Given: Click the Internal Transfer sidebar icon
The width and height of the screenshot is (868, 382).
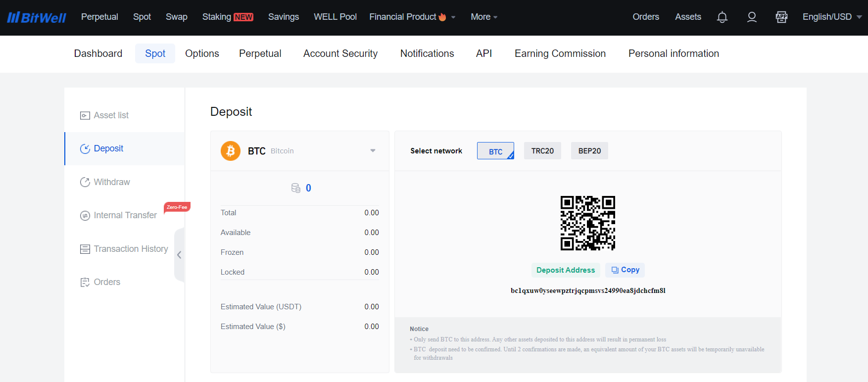Looking at the screenshot, I should [85, 215].
